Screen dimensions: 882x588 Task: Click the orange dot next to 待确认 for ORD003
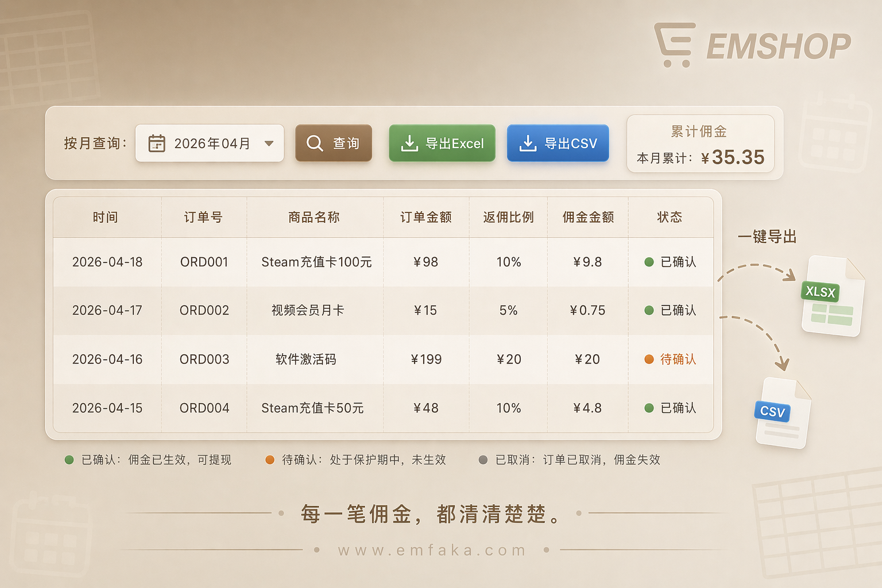tap(648, 359)
